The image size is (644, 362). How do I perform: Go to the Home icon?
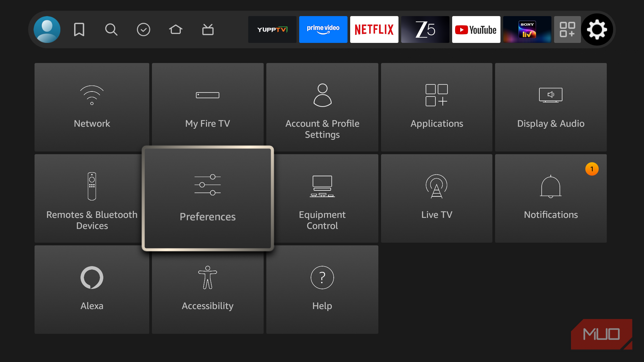tap(176, 29)
